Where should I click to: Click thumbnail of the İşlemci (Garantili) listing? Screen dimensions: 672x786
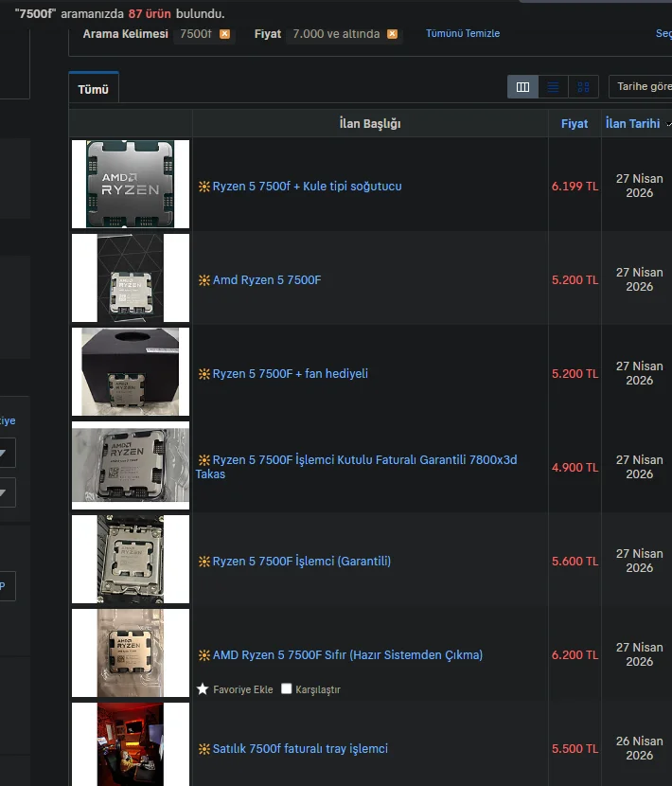click(131, 559)
